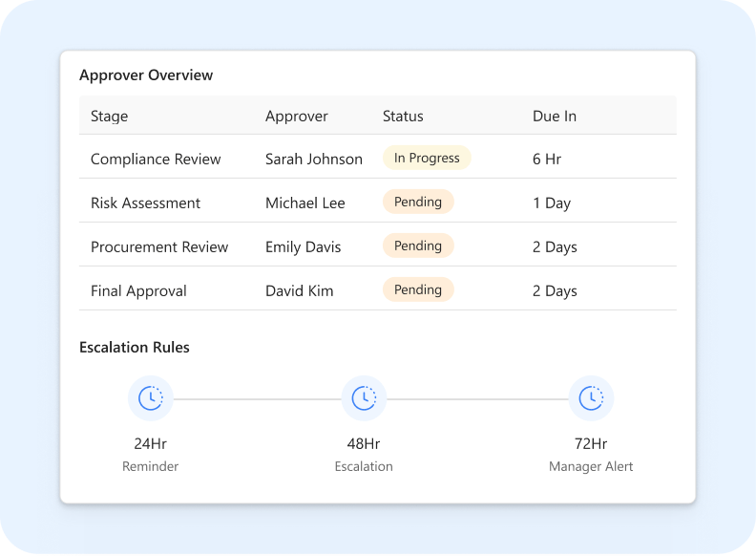
Task: Click the 24Hr Reminder clock icon
Action: pos(151,398)
